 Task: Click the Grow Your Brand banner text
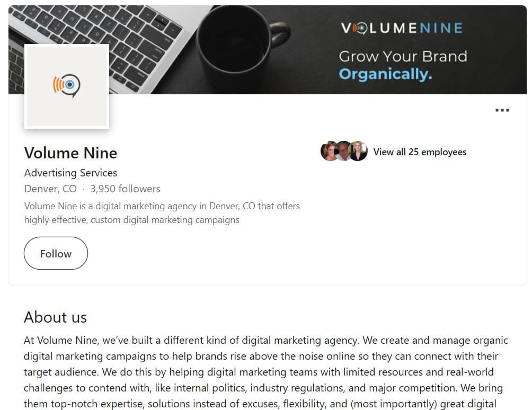point(403,56)
